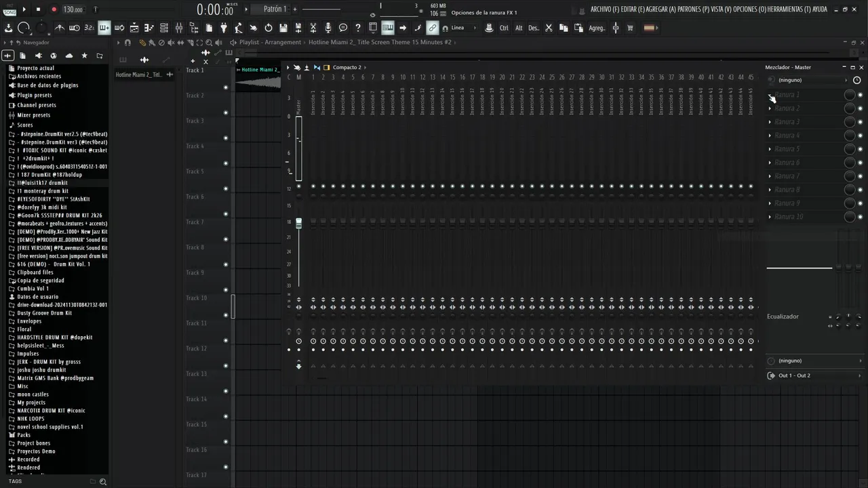Open the help question mark icon
The width and height of the screenshot is (868, 488).
click(x=358, y=28)
